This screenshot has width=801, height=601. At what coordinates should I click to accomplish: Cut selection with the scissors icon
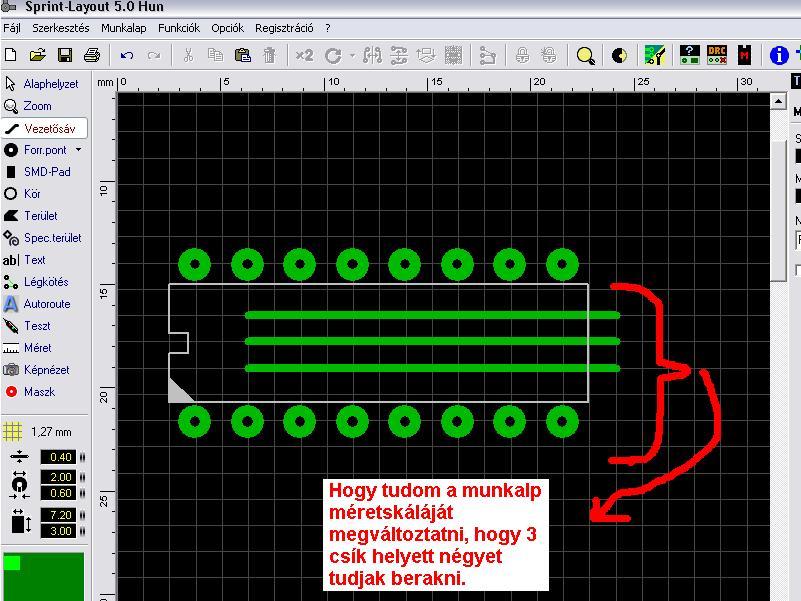coord(189,55)
